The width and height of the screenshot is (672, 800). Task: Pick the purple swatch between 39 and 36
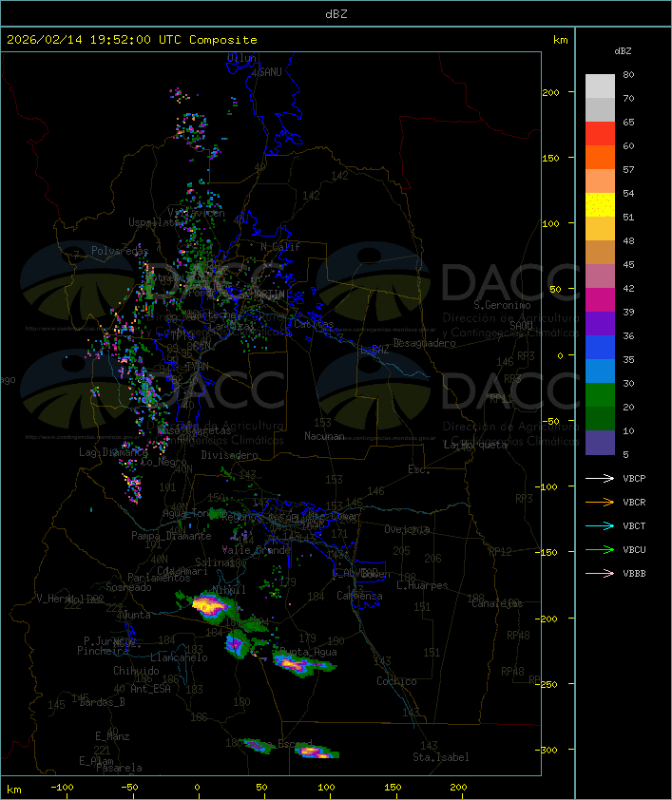600,323
